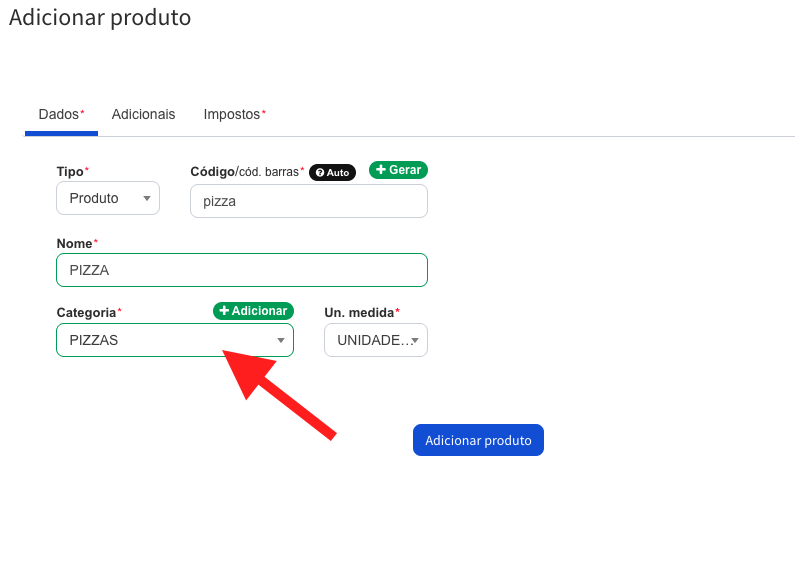Click the blue Adicionar produto button
Screen dimensions: 795x566
coord(478,440)
